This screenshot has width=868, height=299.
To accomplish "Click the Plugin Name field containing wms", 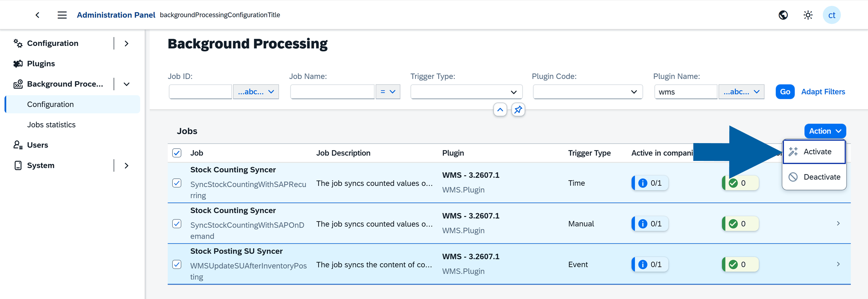I will click(x=686, y=92).
